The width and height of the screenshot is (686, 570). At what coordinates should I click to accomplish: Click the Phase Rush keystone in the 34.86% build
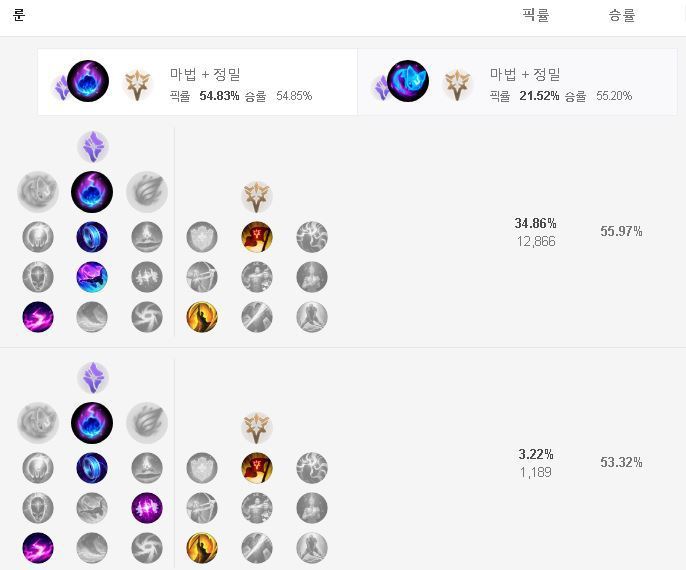(147, 192)
